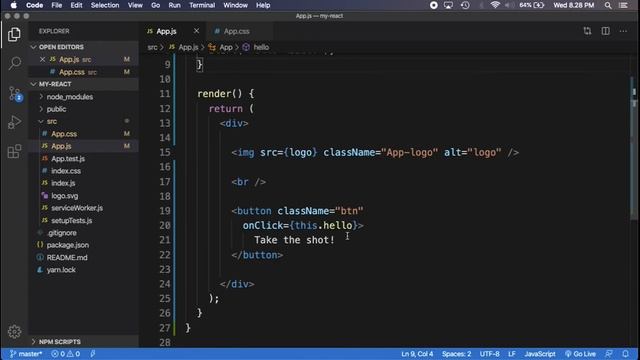Open the Explorer view icon
This screenshot has width=640, height=360.
click(14, 34)
